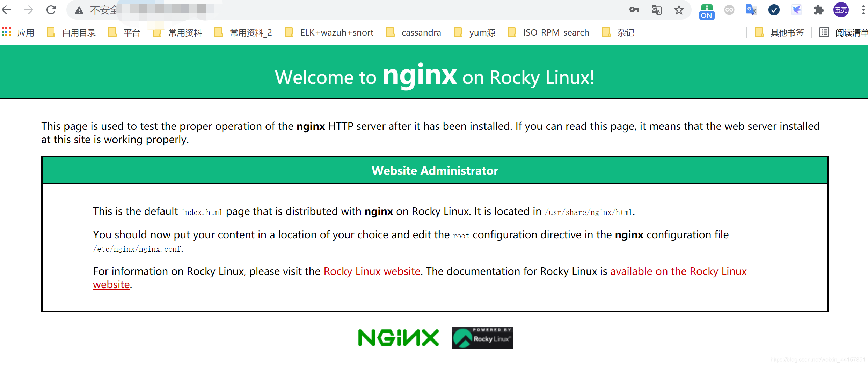Open the 平台 bookmark folder
This screenshot has width=868, height=366.
coord(124,32)
